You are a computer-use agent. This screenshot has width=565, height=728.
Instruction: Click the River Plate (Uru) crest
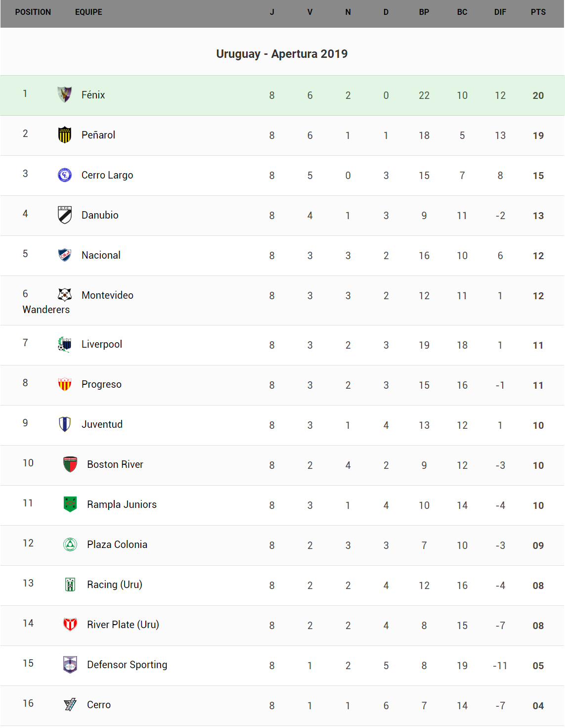click(x=70, y=624)
